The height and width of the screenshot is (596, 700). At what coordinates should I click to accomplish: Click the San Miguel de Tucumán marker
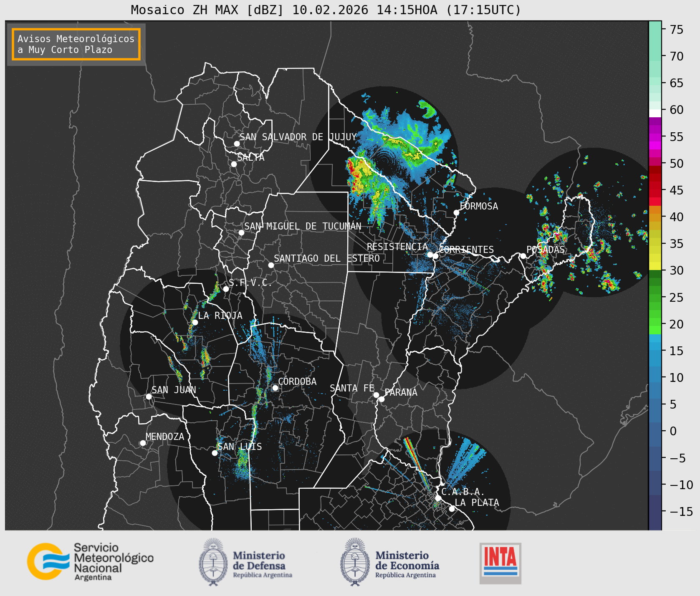(x=241, y=232)
